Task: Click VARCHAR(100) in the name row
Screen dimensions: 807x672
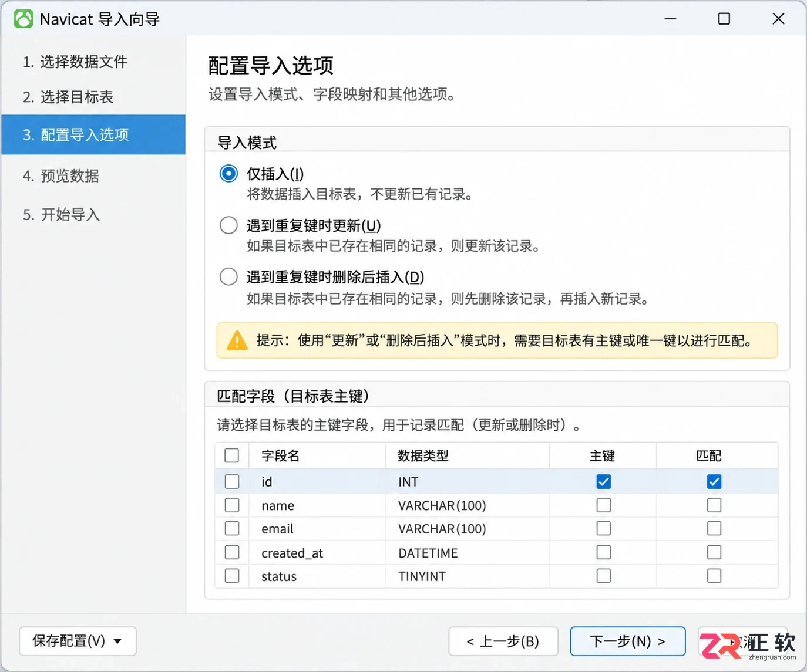Action: pos(468,505)
